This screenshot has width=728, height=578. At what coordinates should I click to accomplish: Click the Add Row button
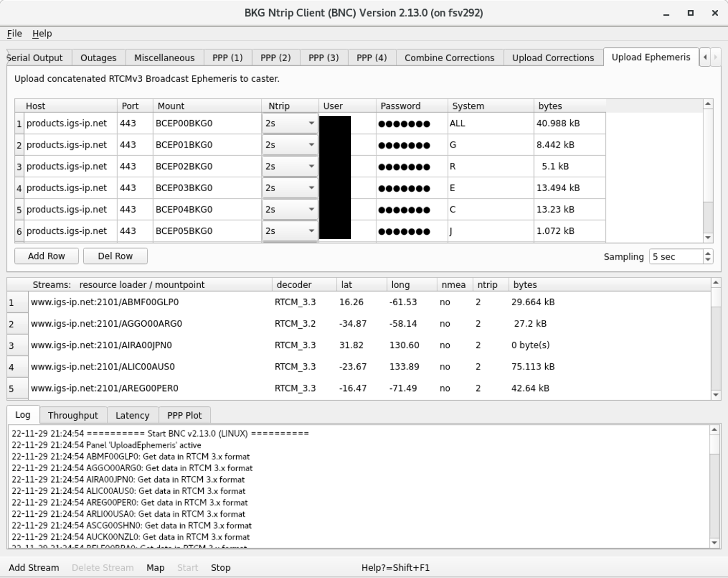46,256
